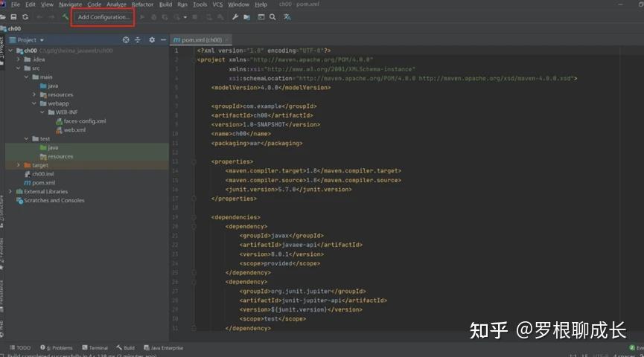644x357 pixels.
Task: Click the navigate Back arrow
Action: [39, 17]
